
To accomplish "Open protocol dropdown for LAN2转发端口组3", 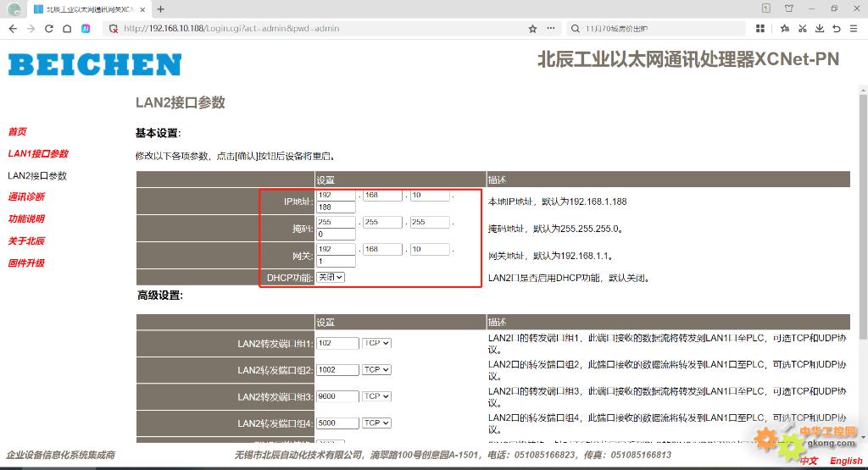I will click(x=376, y=396).
